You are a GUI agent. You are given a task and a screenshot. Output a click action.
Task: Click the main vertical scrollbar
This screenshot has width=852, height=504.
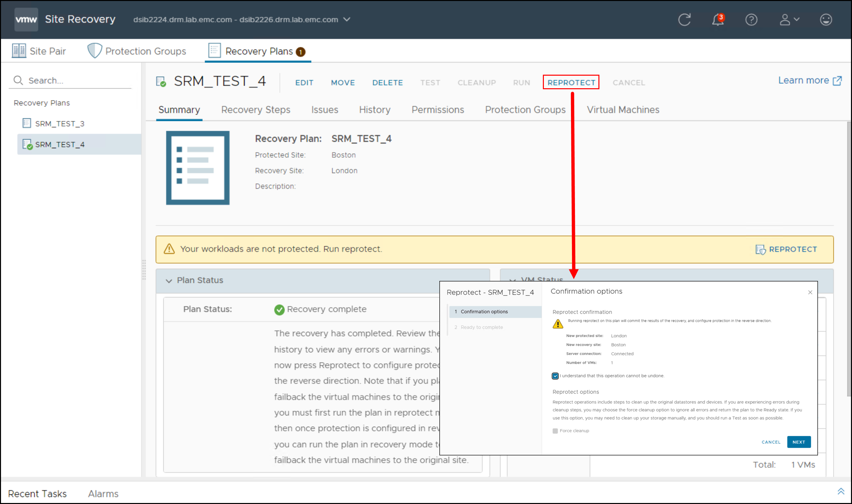(x=849, y=259)
